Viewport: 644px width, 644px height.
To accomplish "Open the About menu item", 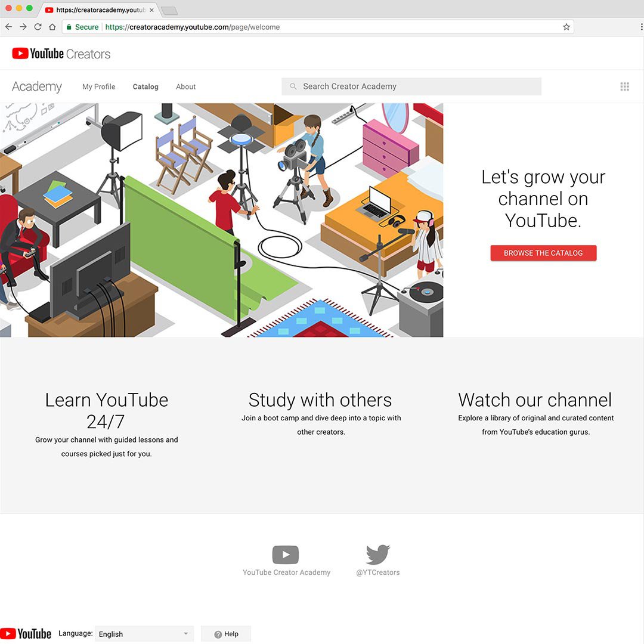I will tap(185, 86).
